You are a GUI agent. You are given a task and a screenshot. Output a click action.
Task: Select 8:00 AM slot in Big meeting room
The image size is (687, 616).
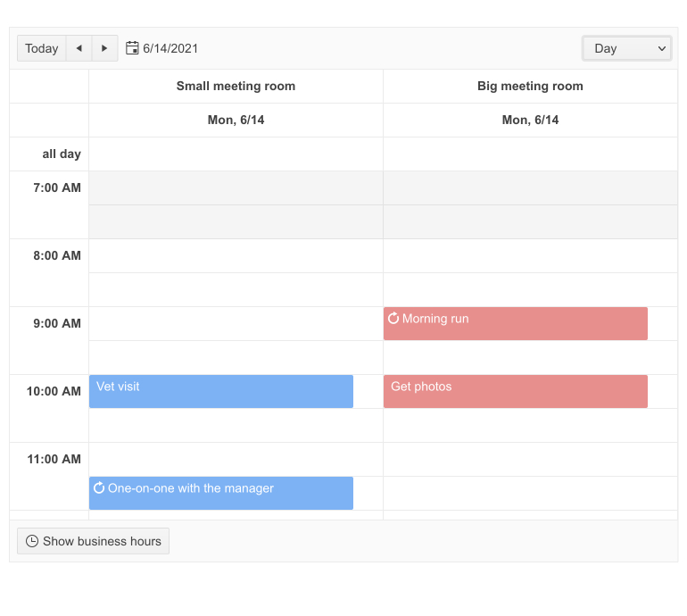(x=530, y=256)
